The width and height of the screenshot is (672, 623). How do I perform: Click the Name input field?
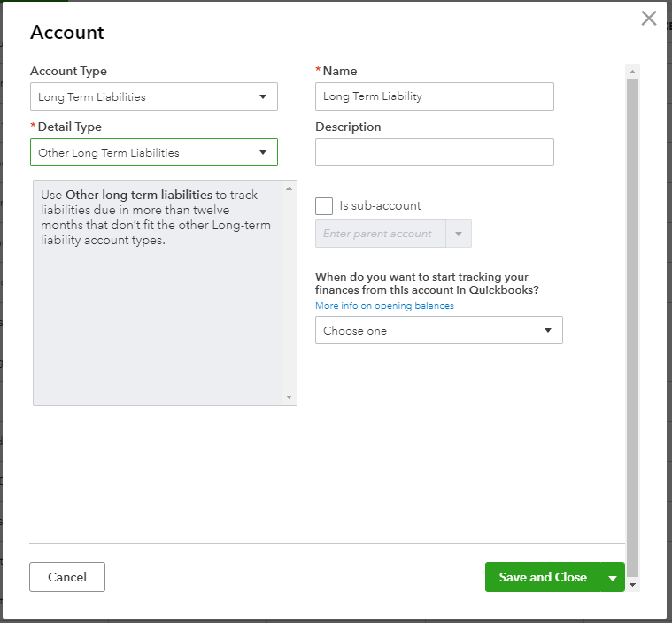point(434,96)
